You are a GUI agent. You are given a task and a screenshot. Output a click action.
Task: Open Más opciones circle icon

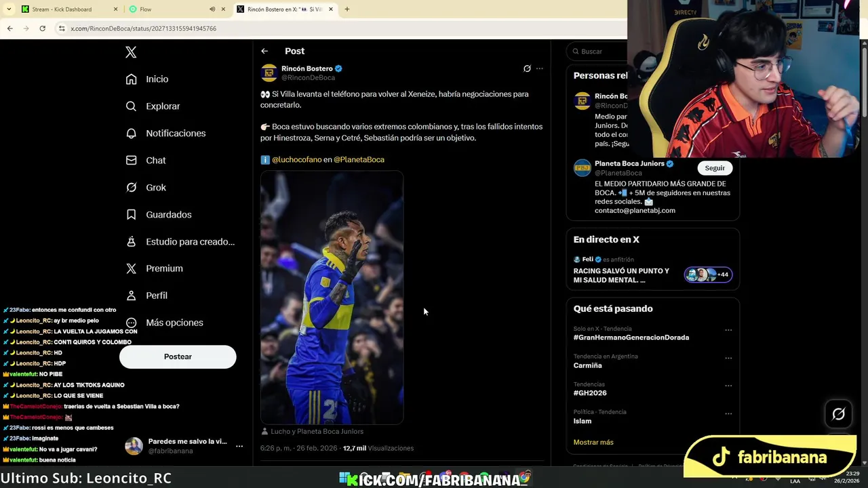(x=132, y=323)
